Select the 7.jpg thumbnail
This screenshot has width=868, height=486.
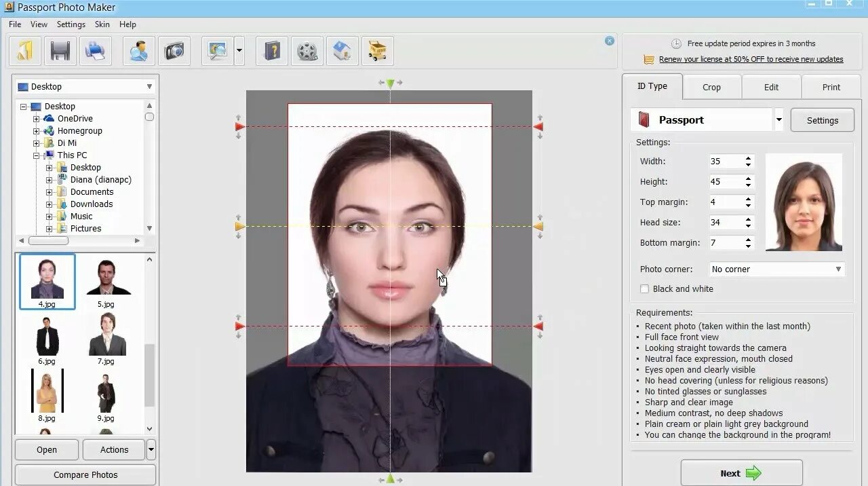click(x=106, y=339)
